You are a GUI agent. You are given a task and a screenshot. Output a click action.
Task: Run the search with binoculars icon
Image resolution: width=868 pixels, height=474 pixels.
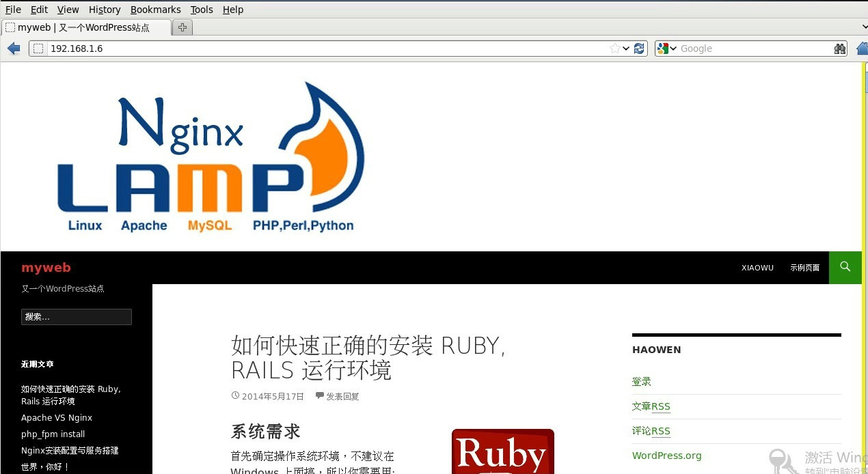tap(840, 48)
